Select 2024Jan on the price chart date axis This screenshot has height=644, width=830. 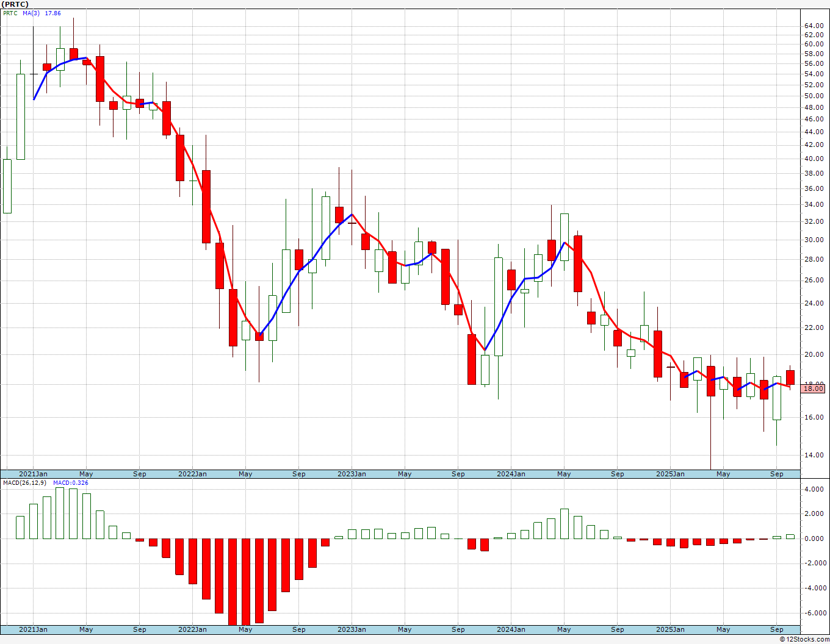pos(511,474)
